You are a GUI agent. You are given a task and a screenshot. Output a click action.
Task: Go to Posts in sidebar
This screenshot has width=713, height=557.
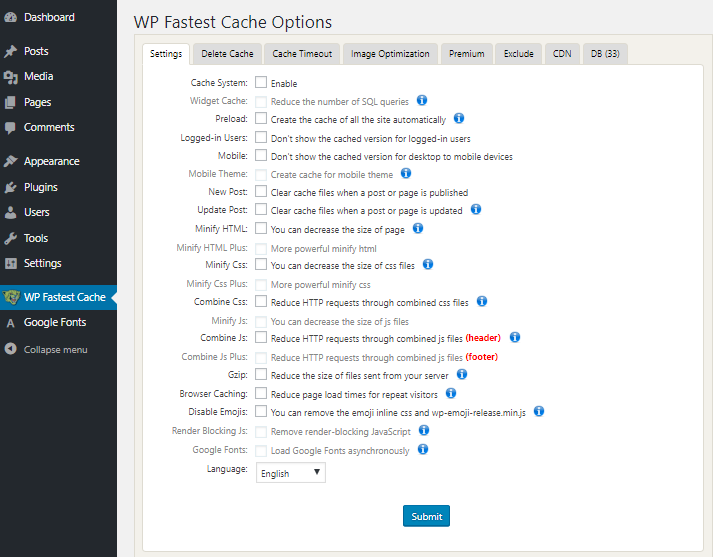click(x=36, y=51)
